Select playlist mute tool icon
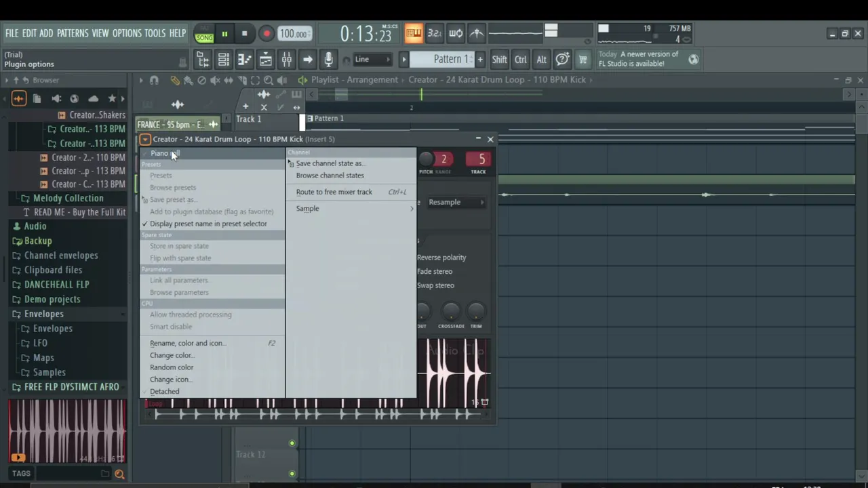This screenshot has width=868, height=488. pos(215,80)
